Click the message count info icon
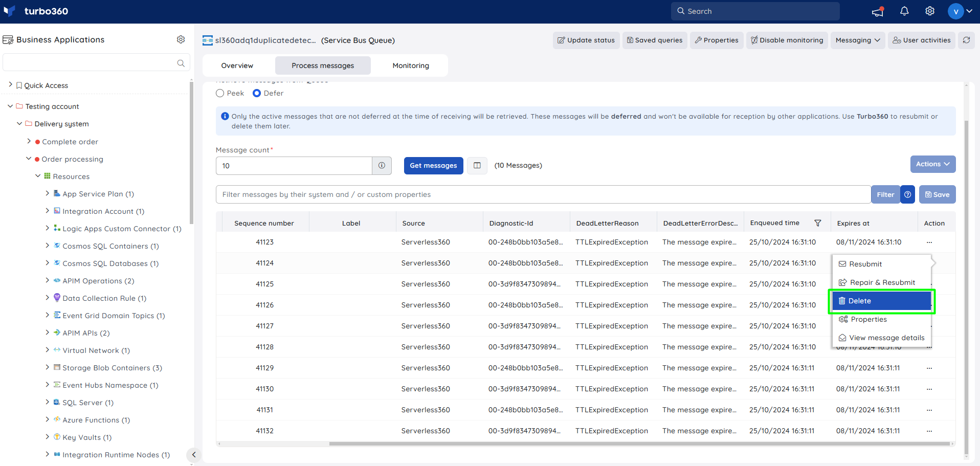Screen dimensions: 980x466 pos(382,166)
